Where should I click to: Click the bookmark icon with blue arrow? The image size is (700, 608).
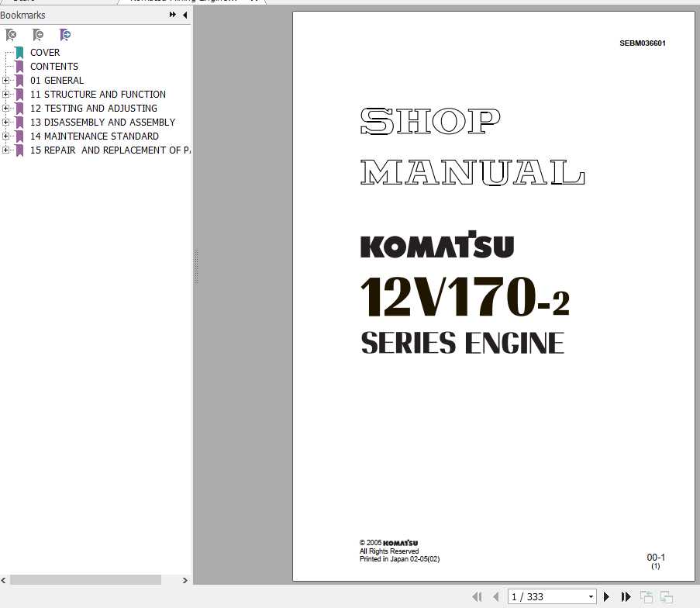pyautogui.click(x=65, y=35)
